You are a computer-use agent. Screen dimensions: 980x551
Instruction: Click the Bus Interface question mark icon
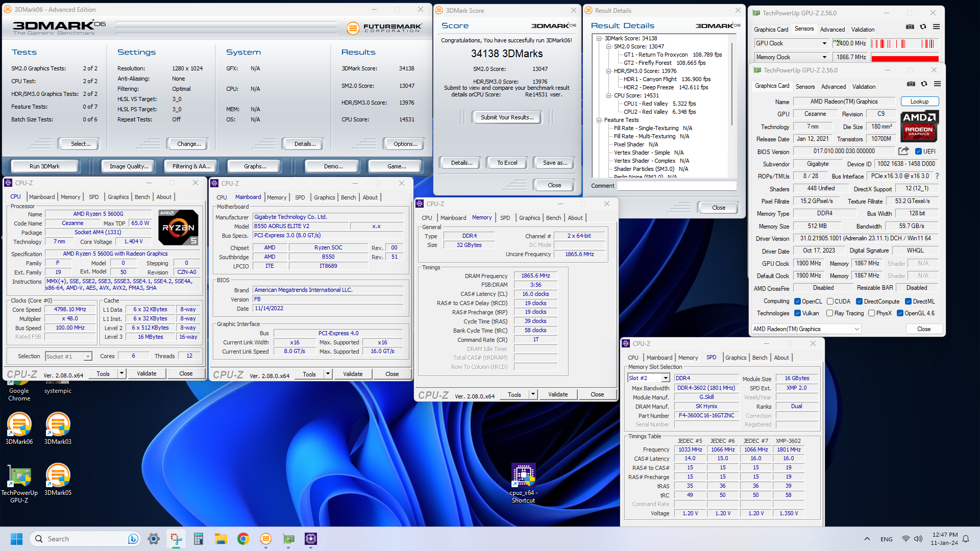tap(937, 176)
